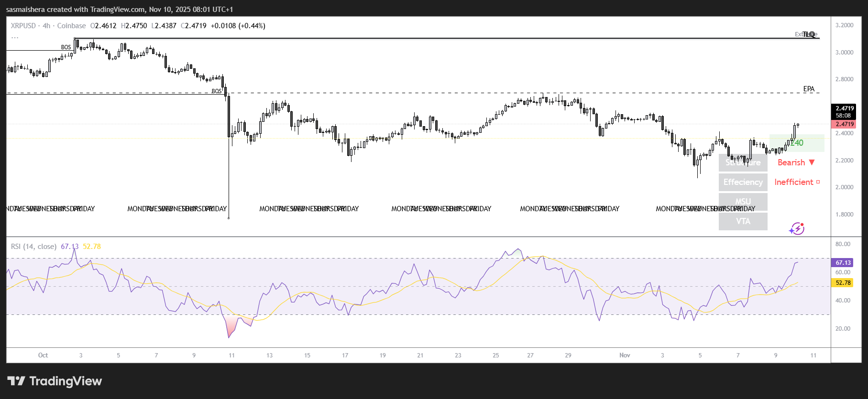Click the red 2.4719 price axis label

click(x=845, y=124)
